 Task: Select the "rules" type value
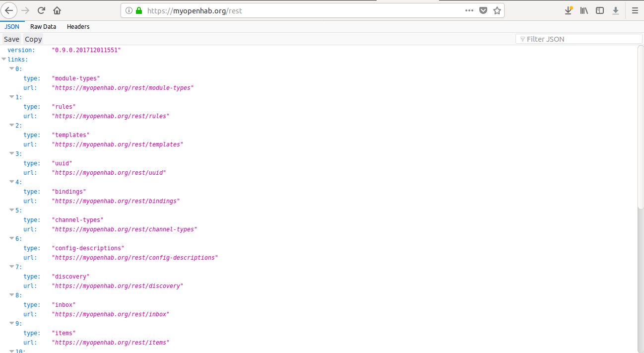[x=64, y=107]
